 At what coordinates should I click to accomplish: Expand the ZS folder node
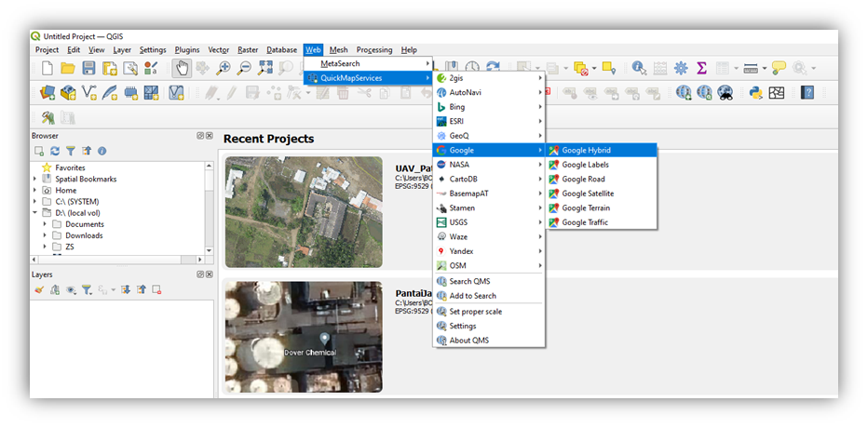coord(46,247)
